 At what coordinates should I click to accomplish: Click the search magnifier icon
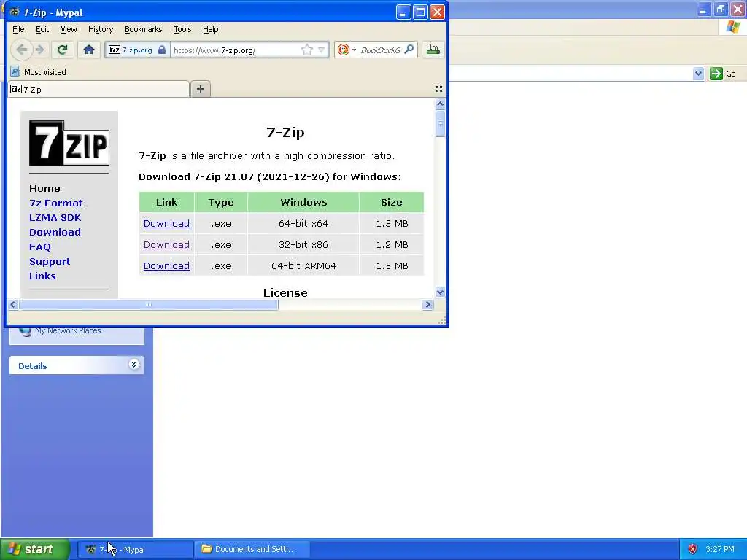point(409,50)
